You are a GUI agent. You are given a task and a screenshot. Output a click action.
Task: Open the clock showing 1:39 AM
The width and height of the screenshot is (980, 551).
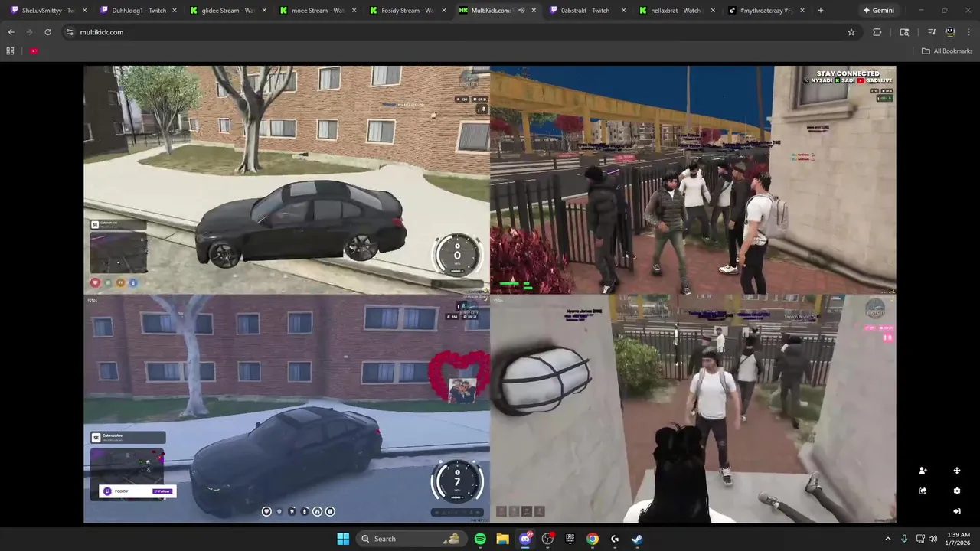[x=958, y=539]
